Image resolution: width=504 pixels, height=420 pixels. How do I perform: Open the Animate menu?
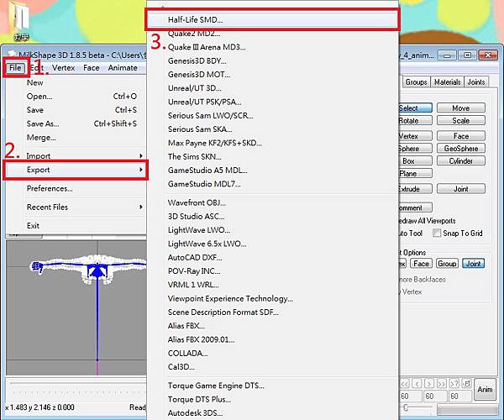[x=123, y=68]
